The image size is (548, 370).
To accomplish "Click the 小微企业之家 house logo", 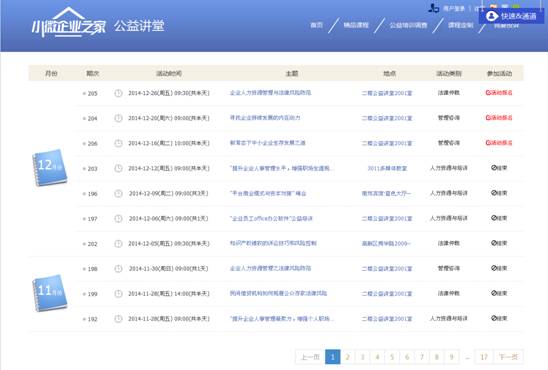I will coord(68,22).
